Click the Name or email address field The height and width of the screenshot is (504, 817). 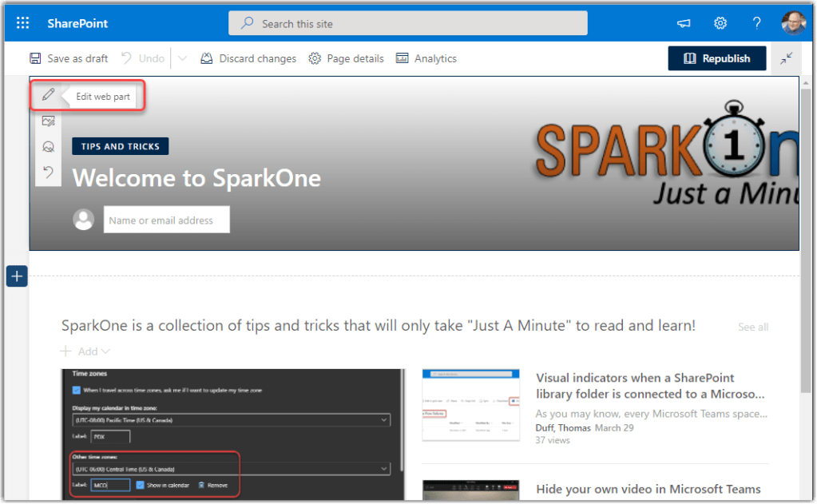pyautogui.click(x=166, y=220)
